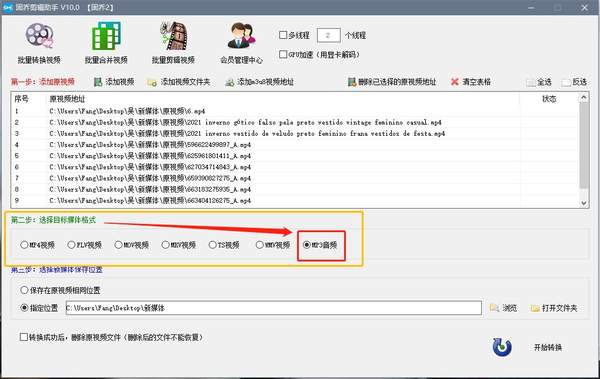
Task: Check the delete source file after conversion box
Action: [x=24, y=337]
